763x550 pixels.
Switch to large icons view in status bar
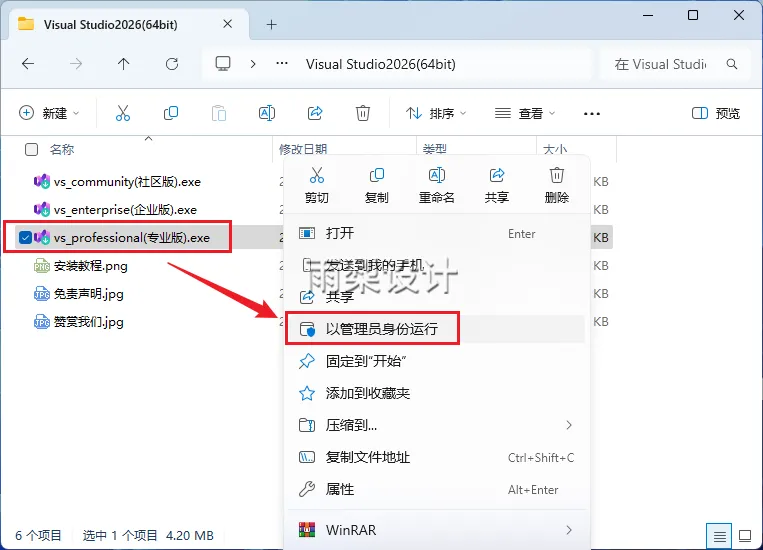[x=745, y=536]
